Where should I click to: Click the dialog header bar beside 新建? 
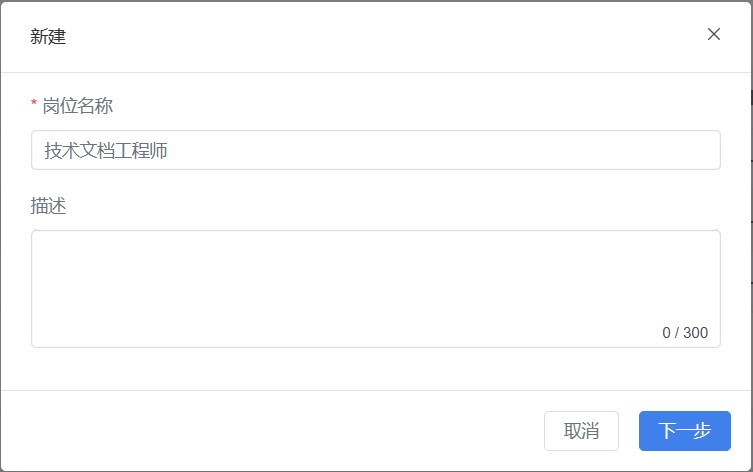[380, 37]
